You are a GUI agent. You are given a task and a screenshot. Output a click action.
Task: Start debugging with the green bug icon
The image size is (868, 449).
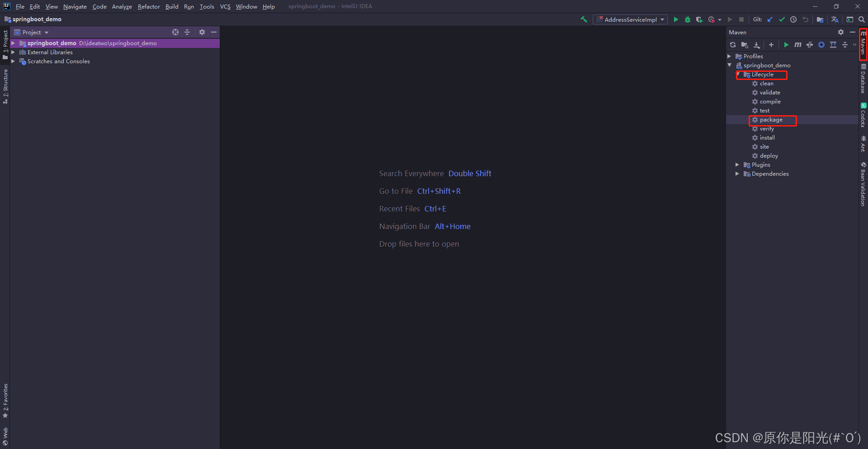click(x=688, y=19)
